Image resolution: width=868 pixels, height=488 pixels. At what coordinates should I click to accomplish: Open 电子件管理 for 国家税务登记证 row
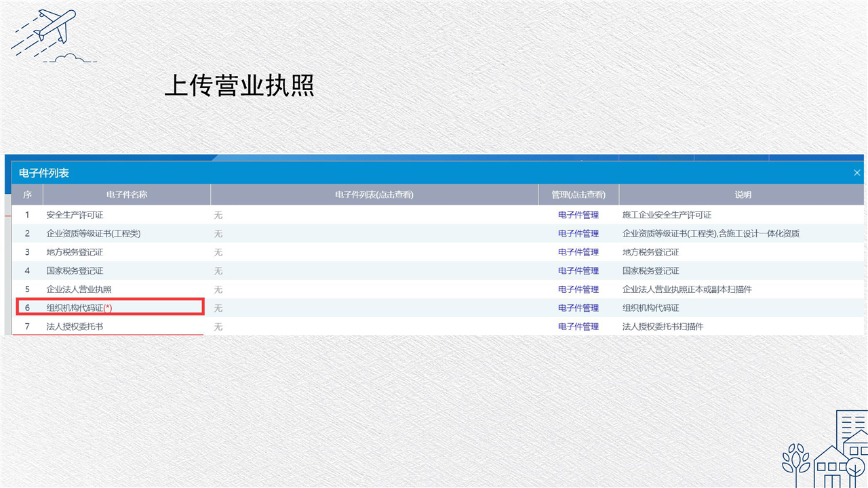[x=578, y=271]
